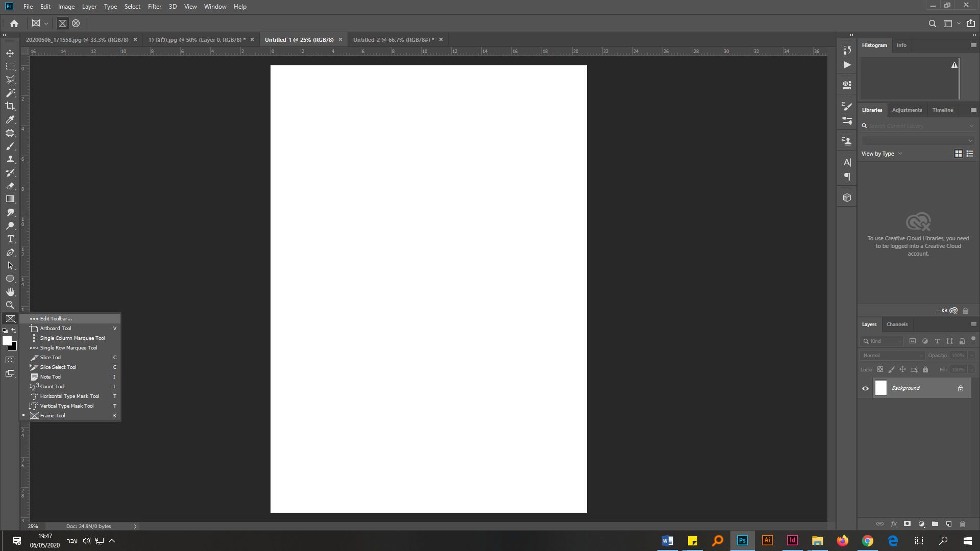
Task: Select the Gradient tool
Action: coord(10,199)
